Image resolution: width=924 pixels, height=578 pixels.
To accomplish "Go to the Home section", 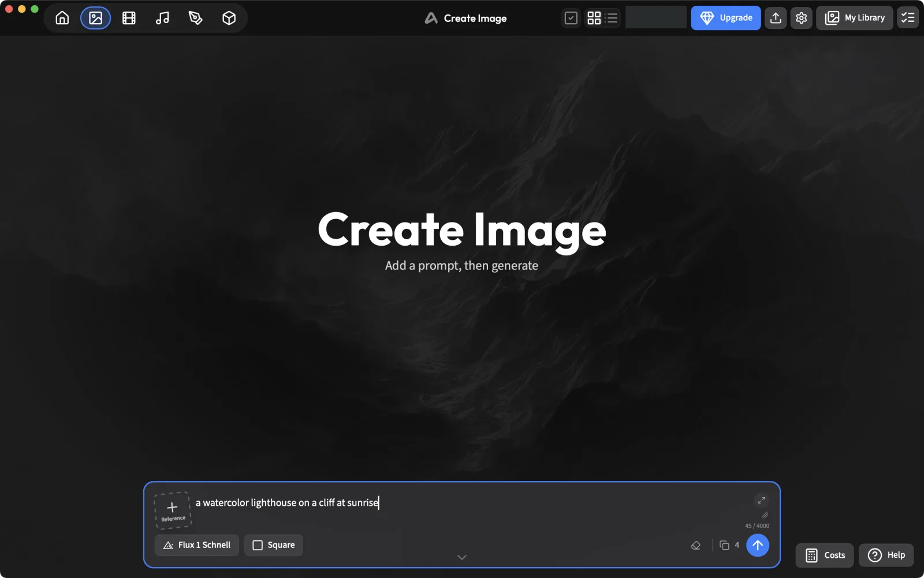I will point(62,18).
